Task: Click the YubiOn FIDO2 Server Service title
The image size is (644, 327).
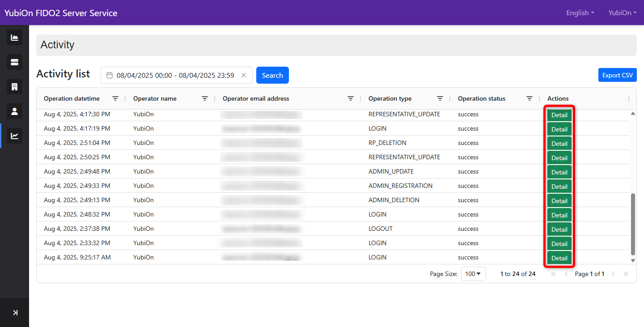Action: click(61, 13)
